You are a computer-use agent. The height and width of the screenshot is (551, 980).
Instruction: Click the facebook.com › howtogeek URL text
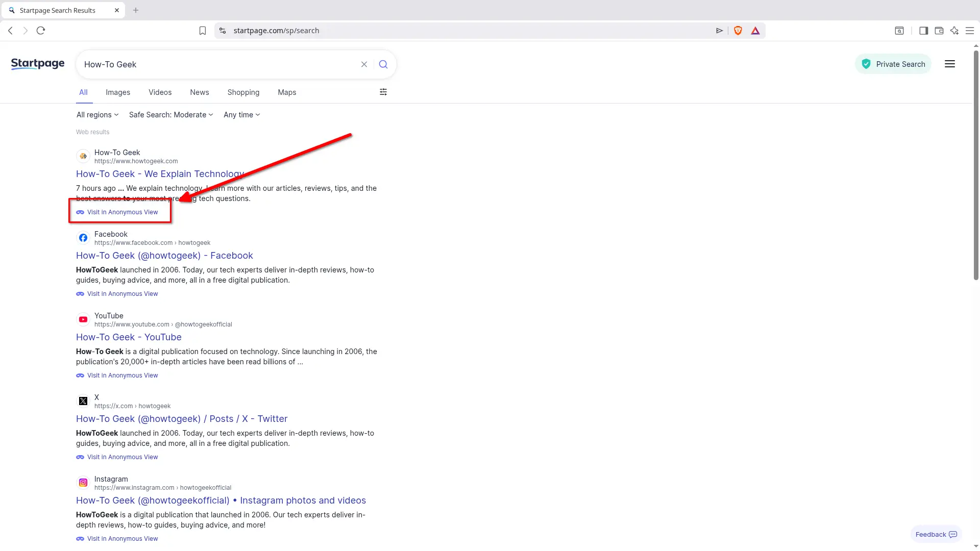pyautogui.click(x=152, y=243)
